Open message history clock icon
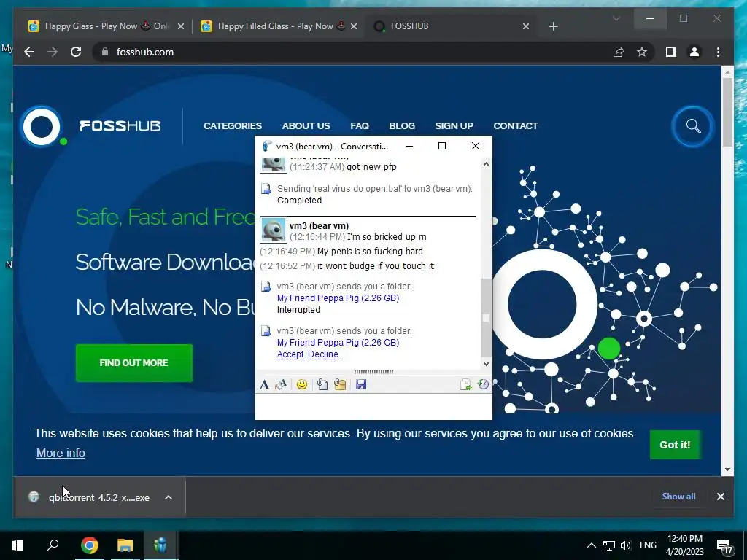747x560 pixels. click(x=483, y=385)
